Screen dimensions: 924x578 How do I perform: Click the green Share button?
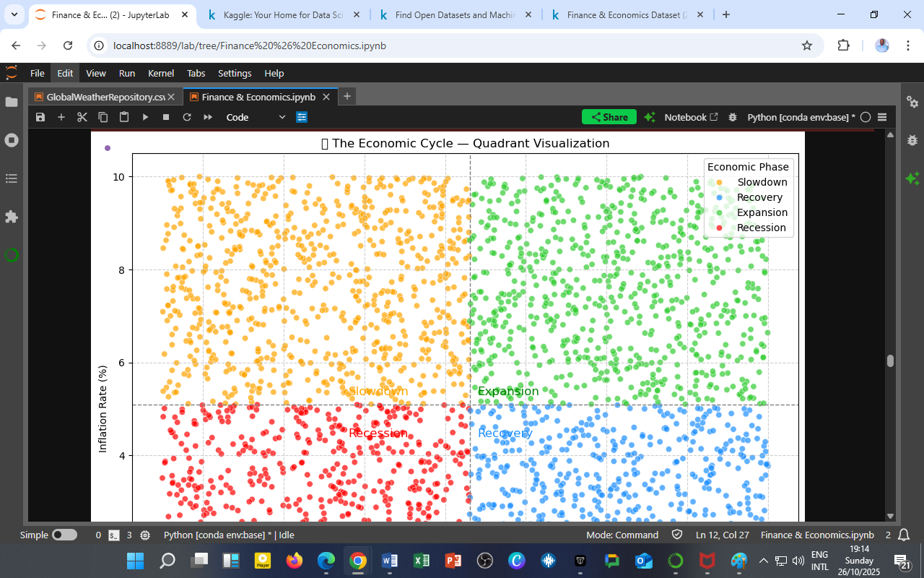point(609,117)
